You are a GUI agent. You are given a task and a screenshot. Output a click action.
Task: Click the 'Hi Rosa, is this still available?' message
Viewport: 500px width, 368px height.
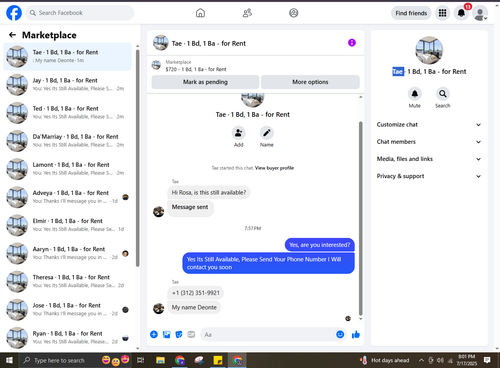point(209,192)
